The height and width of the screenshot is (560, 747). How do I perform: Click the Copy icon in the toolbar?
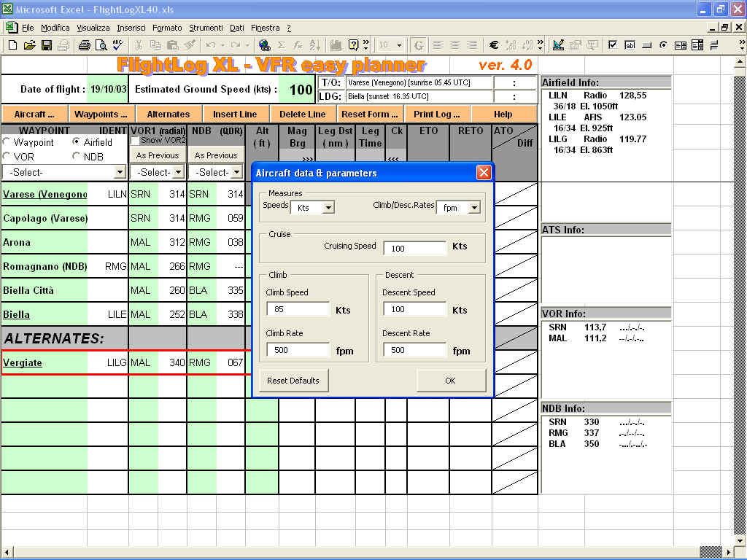(155, 45)
